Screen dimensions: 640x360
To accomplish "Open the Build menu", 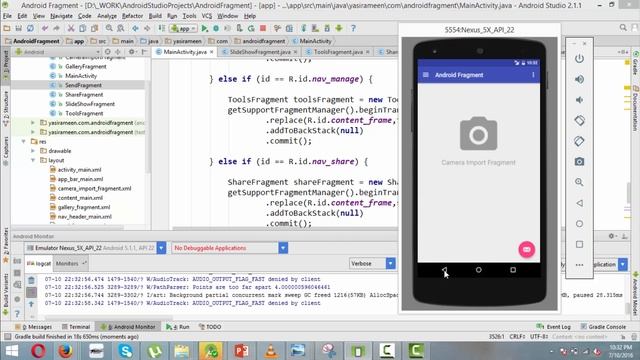I will click(155, 16).
